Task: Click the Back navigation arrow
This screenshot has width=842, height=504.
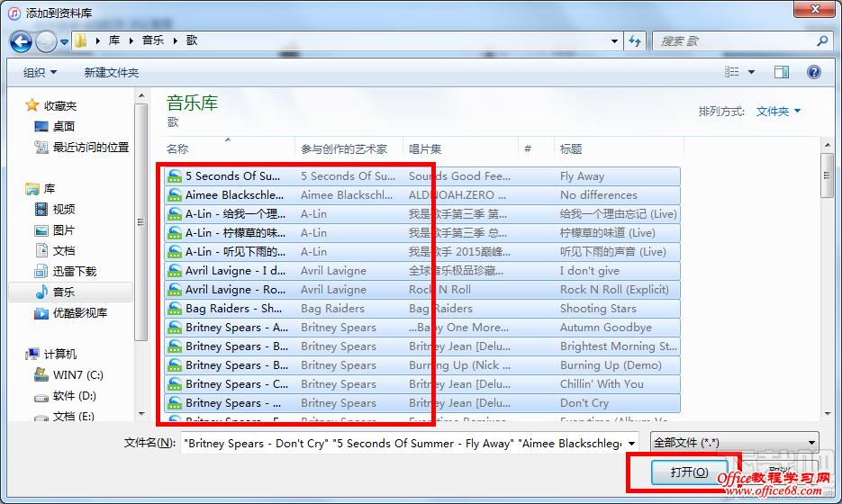Action: coord(21,41)
